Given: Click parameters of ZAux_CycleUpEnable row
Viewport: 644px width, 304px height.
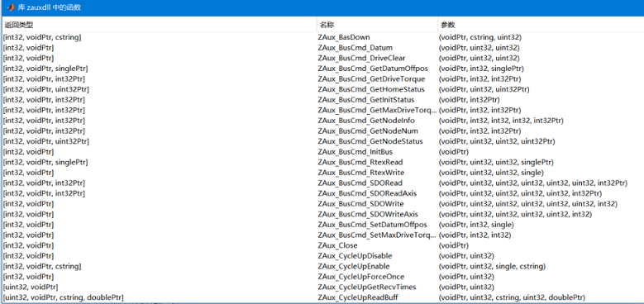Looking at the screenshot, I should coord(492,266).
